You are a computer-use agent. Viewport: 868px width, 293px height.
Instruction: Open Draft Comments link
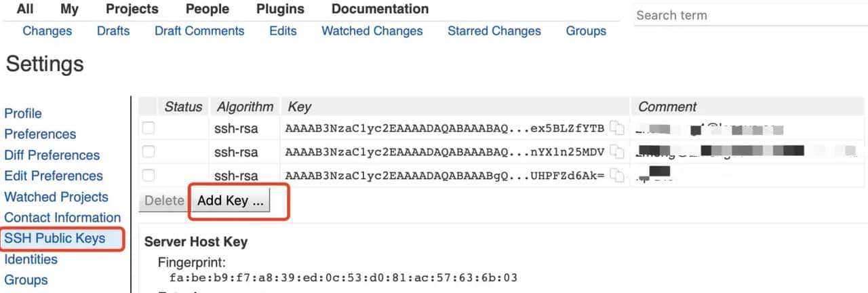point(199,31)
